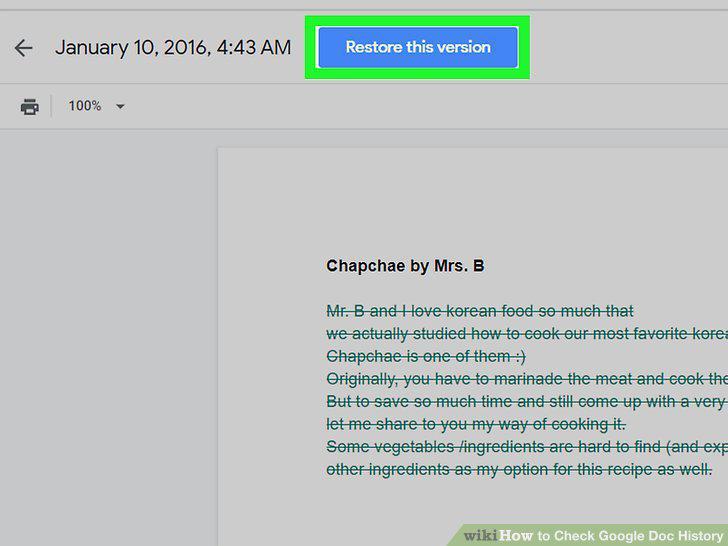Click the line starting Mr. B and I love korean food
728x546 pixels.
tap(480, 311)
